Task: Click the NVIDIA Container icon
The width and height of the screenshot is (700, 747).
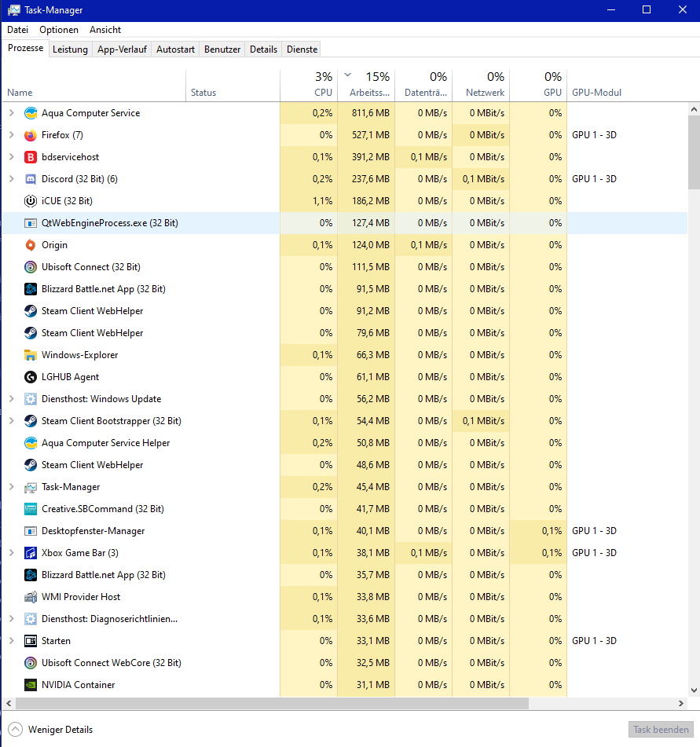Action: point(31,685)
